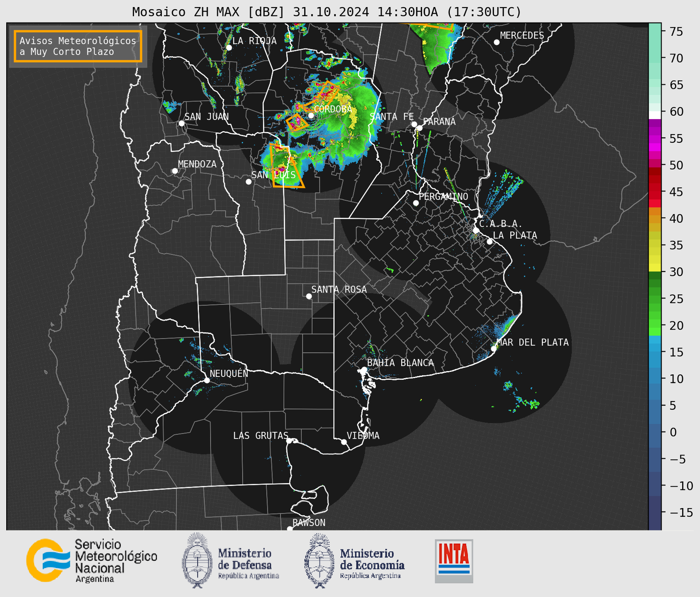
Task: Click the PARANÁ city label
Action: (x=439, y=122)
